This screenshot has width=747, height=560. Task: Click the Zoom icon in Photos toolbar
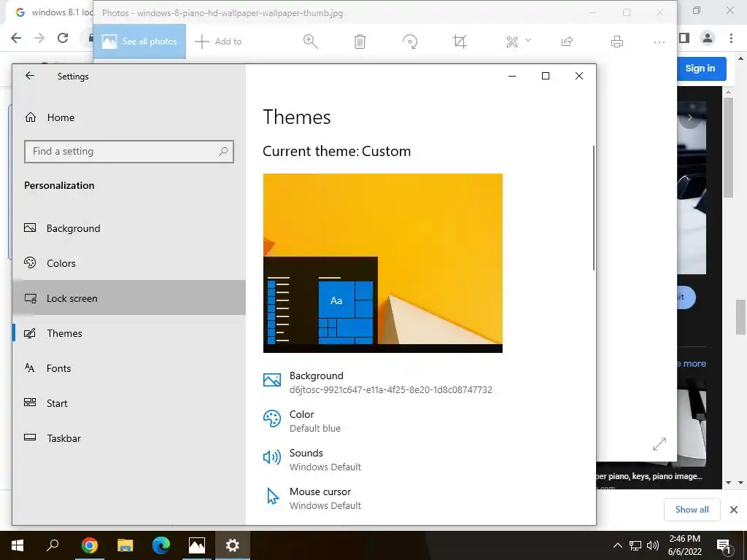310,42
